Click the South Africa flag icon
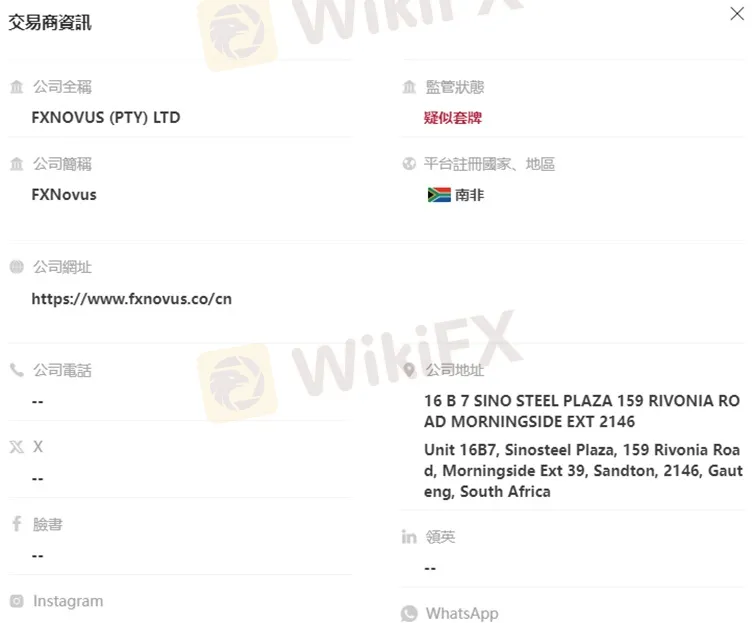The image size is (755, 623). click(439, 195)
